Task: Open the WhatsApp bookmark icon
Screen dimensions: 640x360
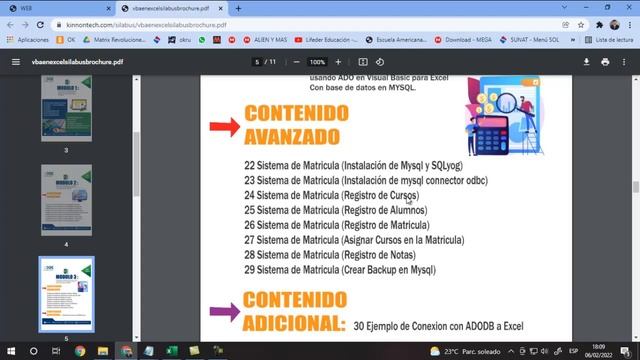Action: point(202,40)
